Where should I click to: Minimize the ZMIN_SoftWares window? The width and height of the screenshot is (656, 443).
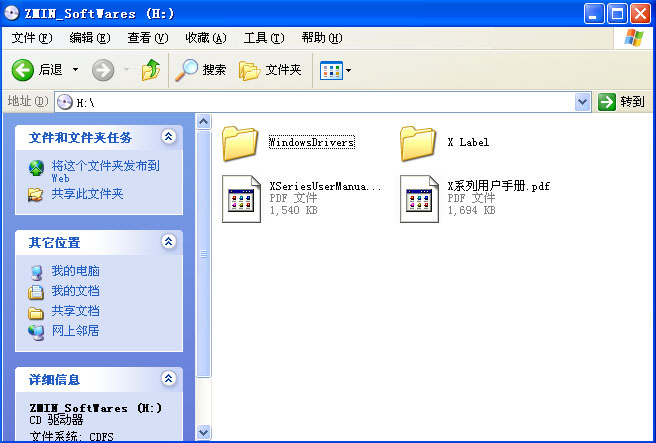tap(594, 14)
